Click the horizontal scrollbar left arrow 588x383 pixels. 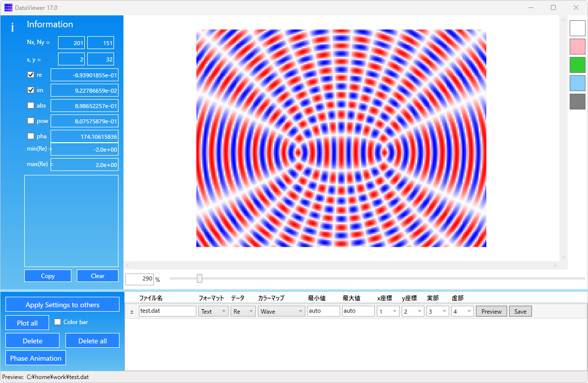pos(128,266)
